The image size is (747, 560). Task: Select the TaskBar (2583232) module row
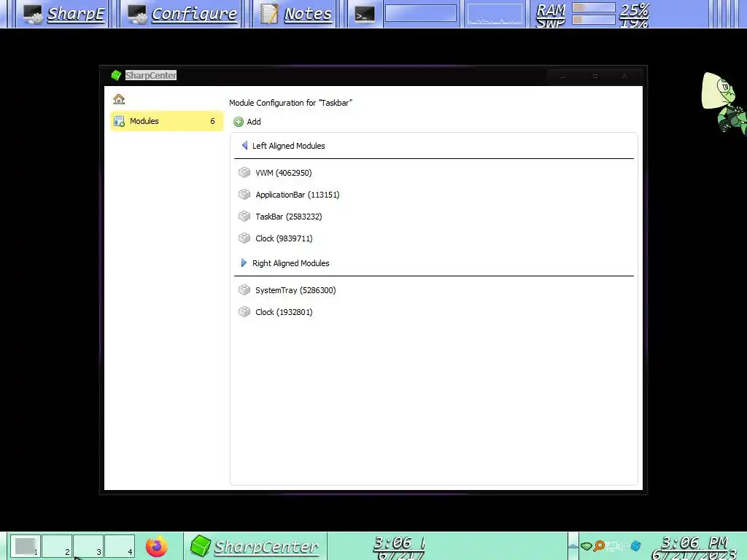click(433, 217)
